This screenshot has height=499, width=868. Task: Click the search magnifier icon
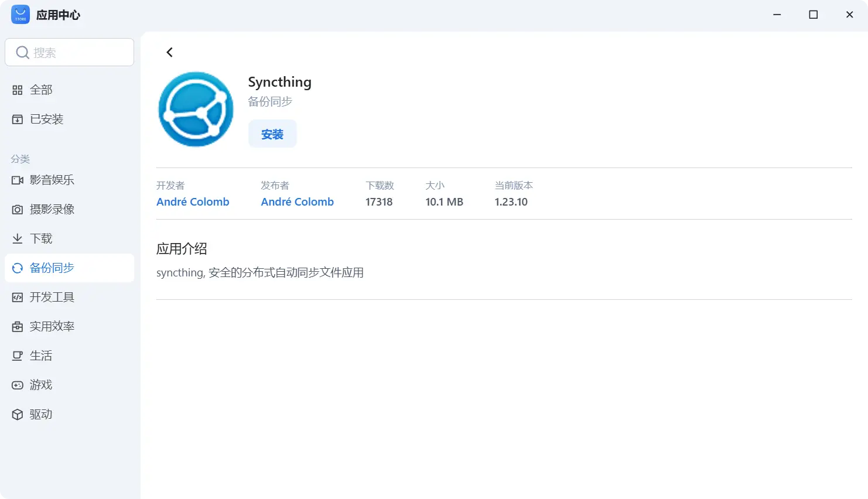22,53
